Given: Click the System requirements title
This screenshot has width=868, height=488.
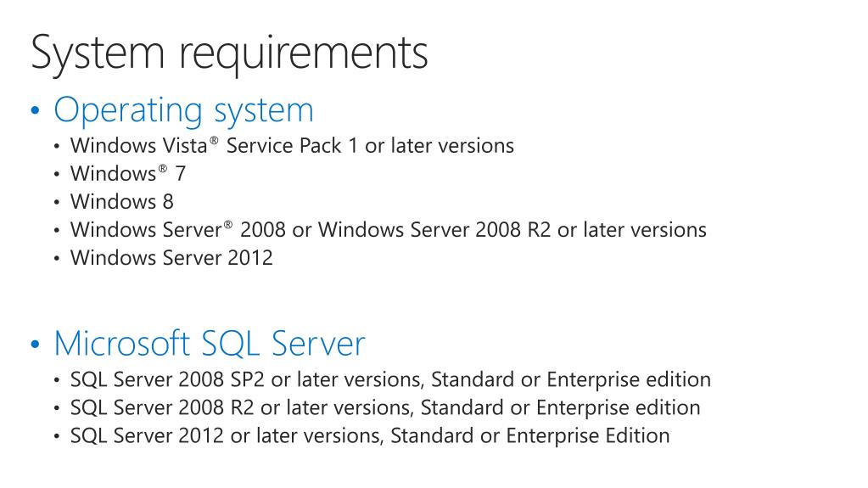Looking at the screenshot, I should [229, 53].
